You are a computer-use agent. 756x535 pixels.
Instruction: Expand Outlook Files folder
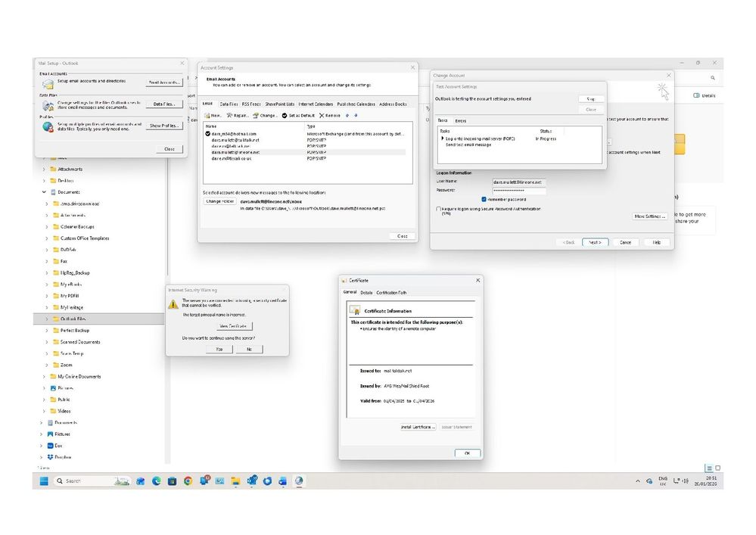[47, 319]
